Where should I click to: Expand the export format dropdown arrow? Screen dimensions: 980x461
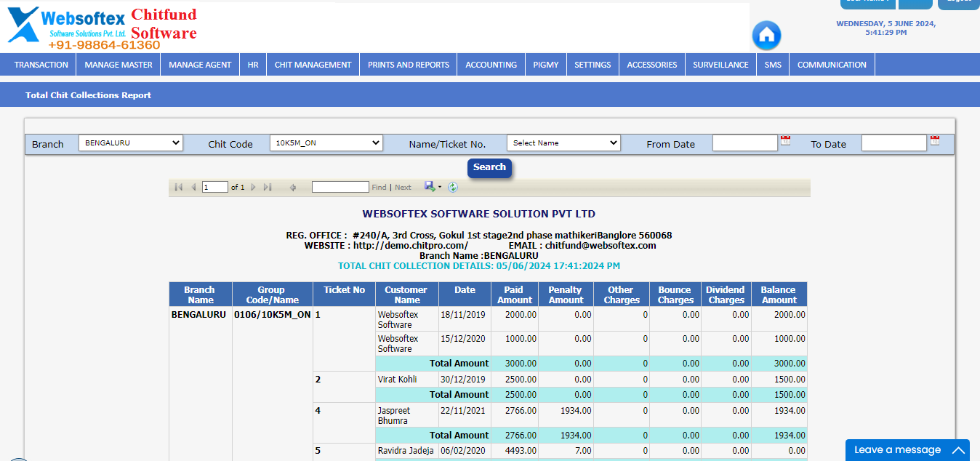438,187
